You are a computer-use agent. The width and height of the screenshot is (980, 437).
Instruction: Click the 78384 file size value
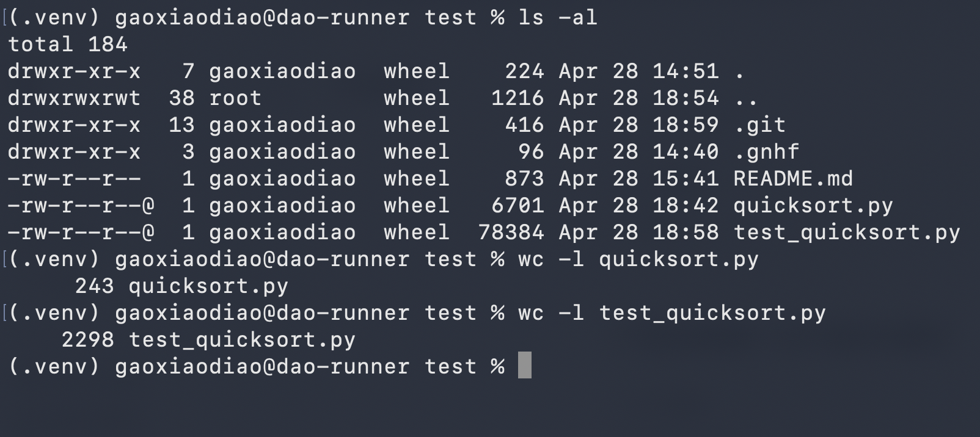point(511,233)
